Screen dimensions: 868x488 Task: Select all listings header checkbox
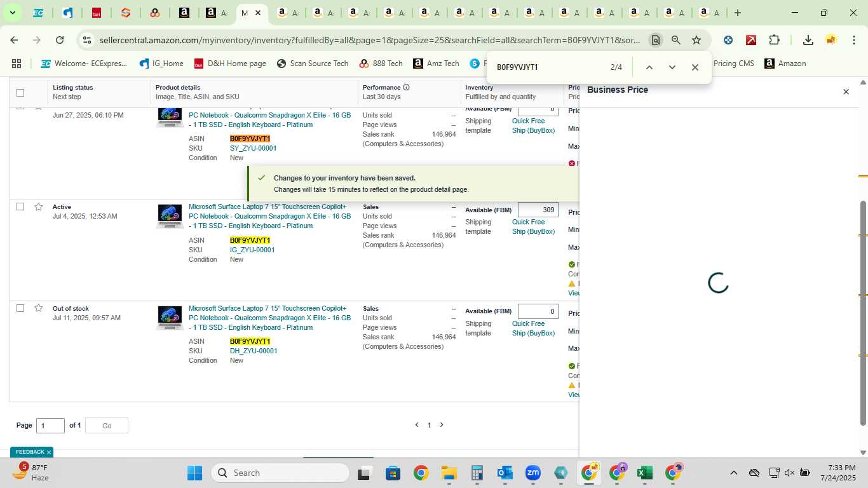point(20,93)
